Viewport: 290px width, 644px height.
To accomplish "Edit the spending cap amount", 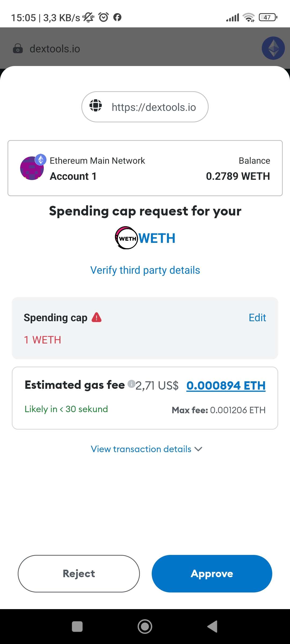I will 257,318.
